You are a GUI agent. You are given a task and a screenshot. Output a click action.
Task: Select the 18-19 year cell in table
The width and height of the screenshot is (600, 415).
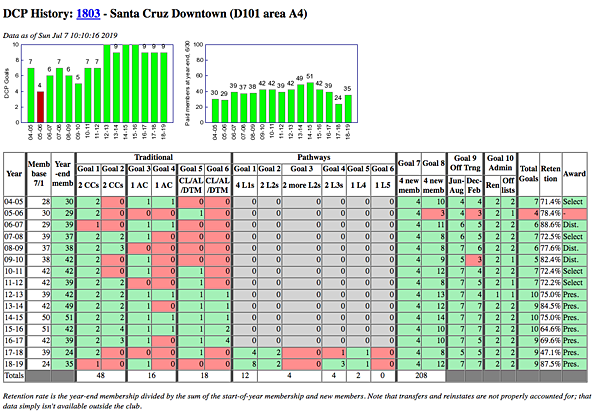tap(14, 364)
